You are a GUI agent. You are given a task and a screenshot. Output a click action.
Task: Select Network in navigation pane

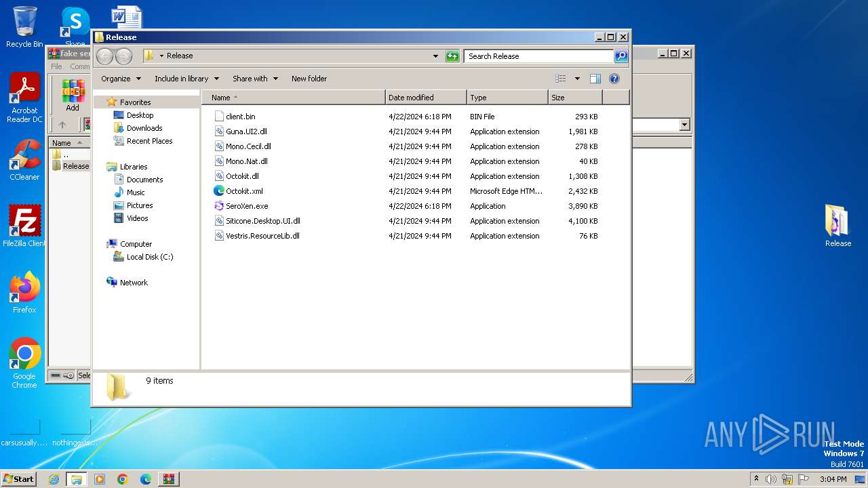[x=134, y=283]
